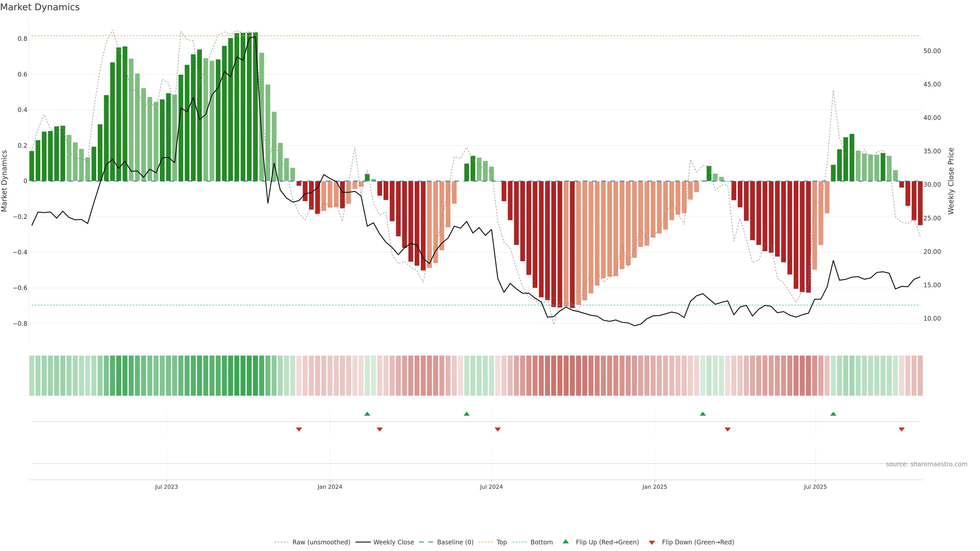The height and width of the screenshot is (551, 980).
Task: Click the red flip-down marker before Jan 2024
Action: [299, 429]
